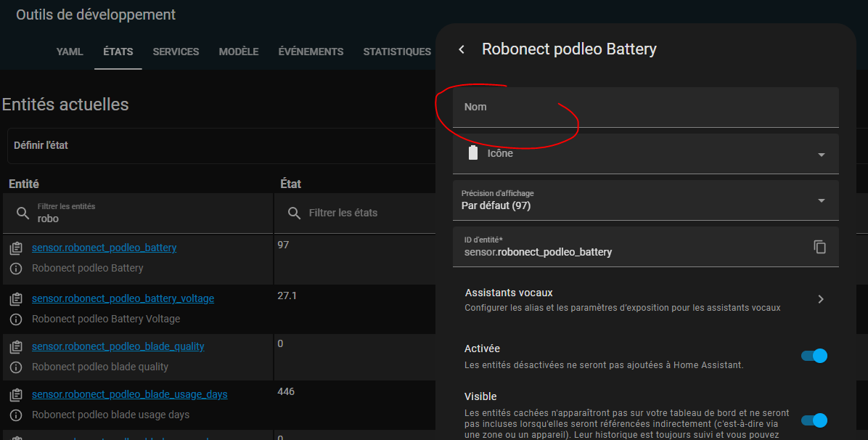Copy the blade_quality entity ID in list

click(16, 347)
